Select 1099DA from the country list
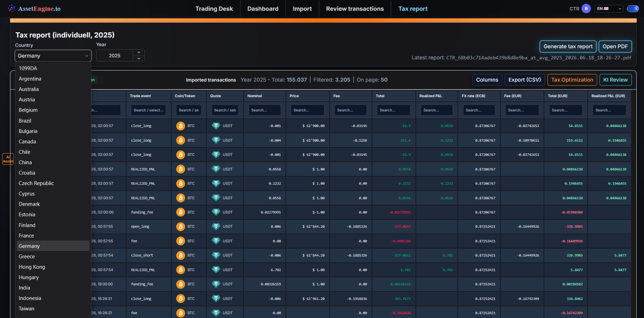Screen dimensions: 644x318 [53, 68]
